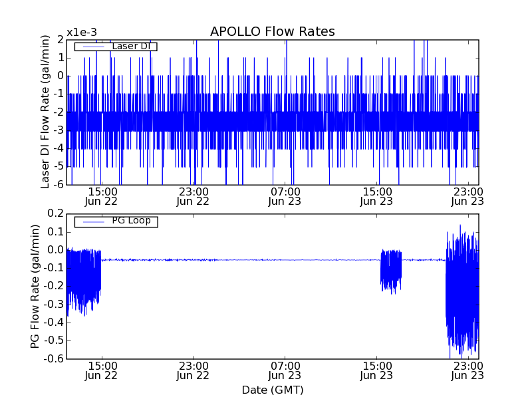532x399 pixels.
Task: Click the "x1e-3" scale multiplier text
Action: (80, 33)
